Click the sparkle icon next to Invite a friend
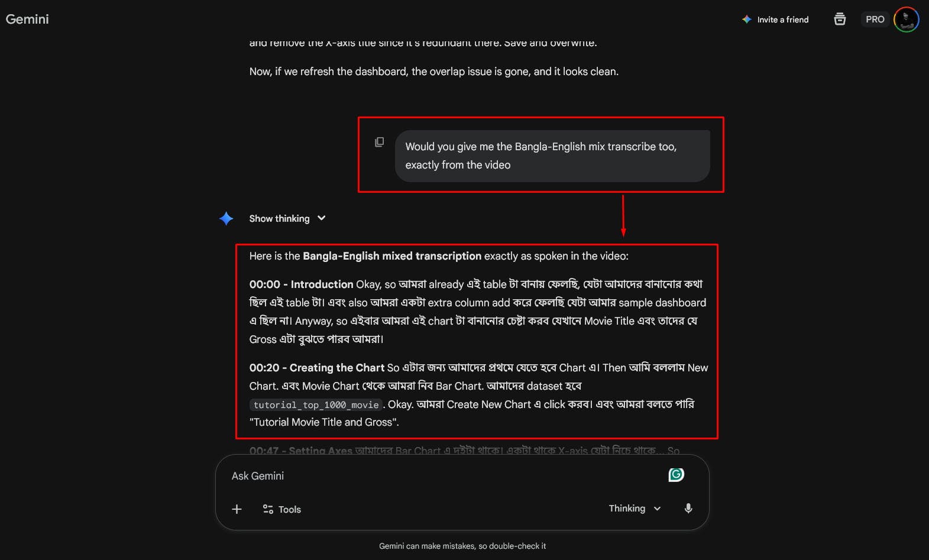The image size is (929, 560). tap(746, 19)
